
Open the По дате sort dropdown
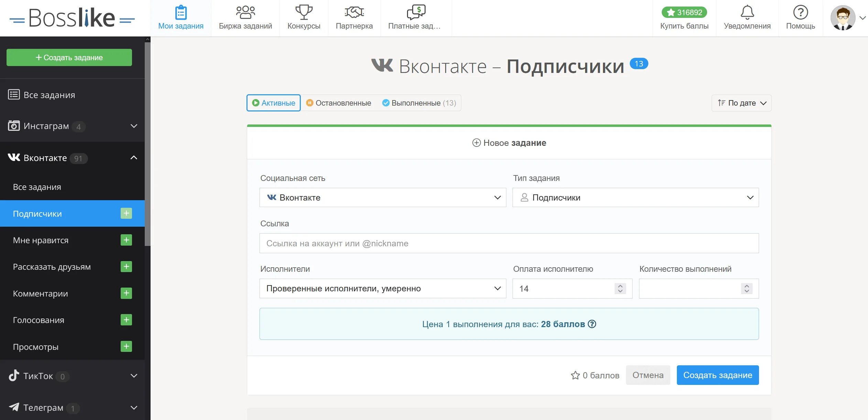tap(741, 103)
